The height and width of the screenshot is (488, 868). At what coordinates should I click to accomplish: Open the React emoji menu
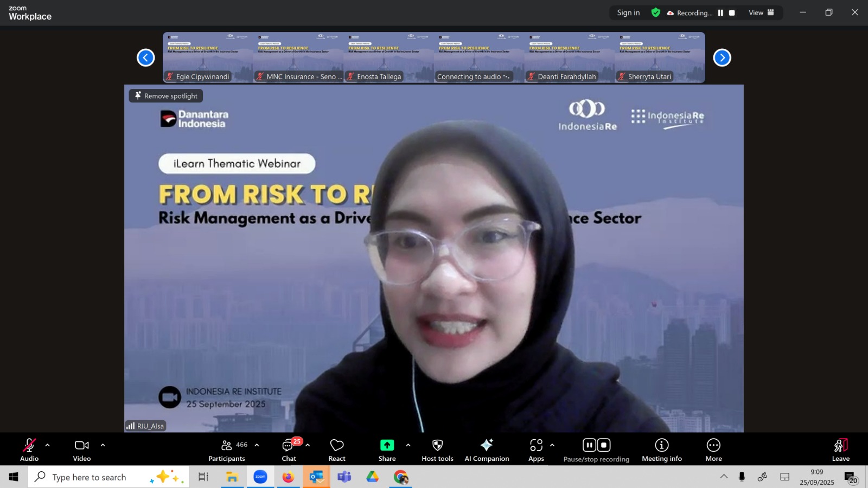point(337,450)
